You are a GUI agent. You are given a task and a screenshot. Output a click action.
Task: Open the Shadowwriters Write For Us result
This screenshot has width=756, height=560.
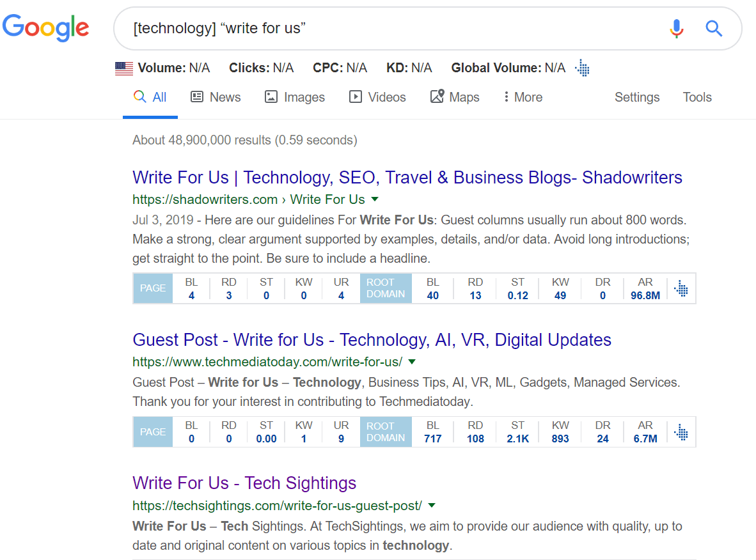pyautogui.click(x=407, y=177)
